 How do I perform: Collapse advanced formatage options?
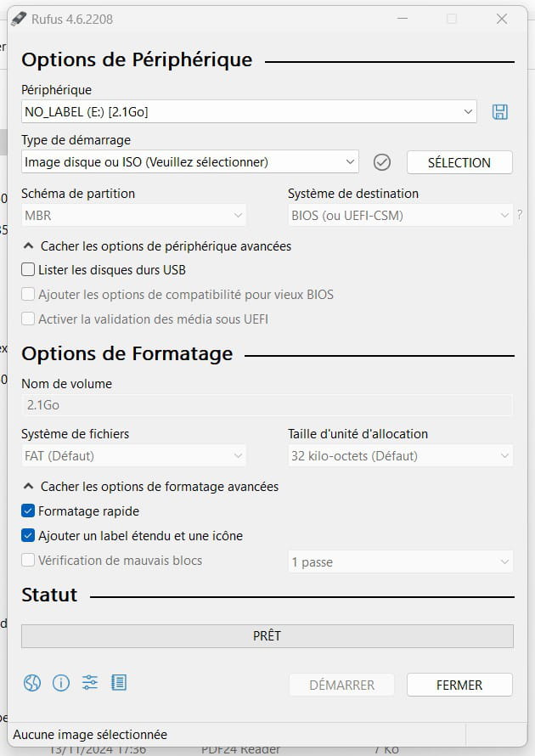(151, 487)
